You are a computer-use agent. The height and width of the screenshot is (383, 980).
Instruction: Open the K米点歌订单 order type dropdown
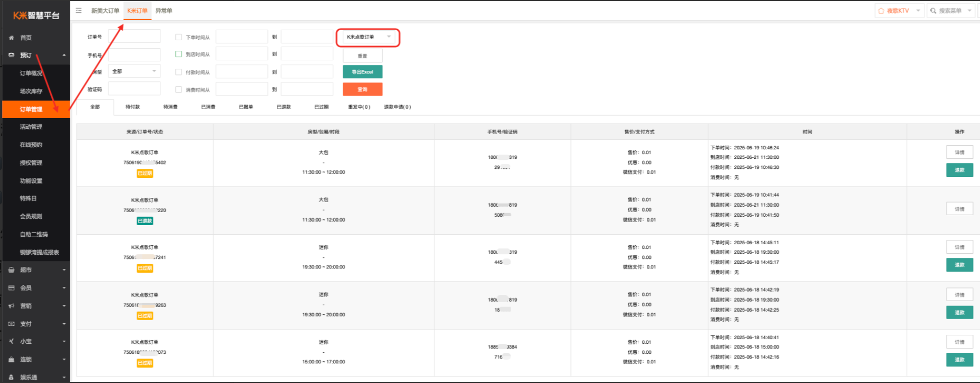click(x=368, y=37)
